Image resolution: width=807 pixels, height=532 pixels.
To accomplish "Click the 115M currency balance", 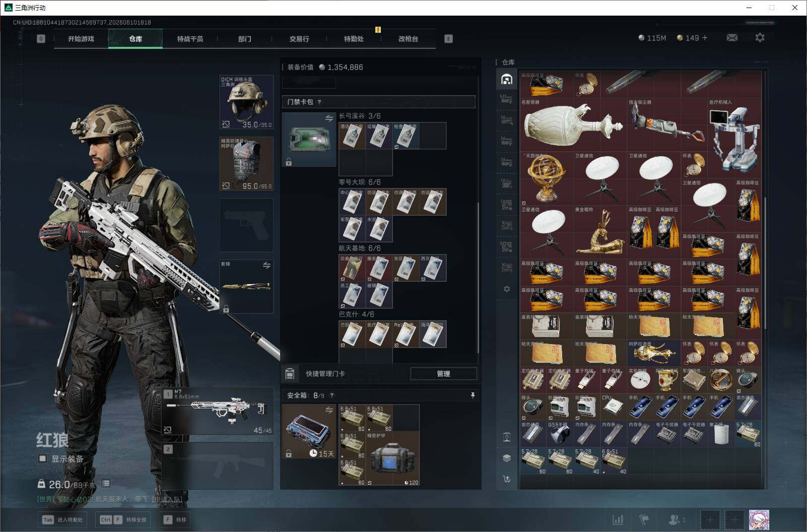I will [652, 38].
